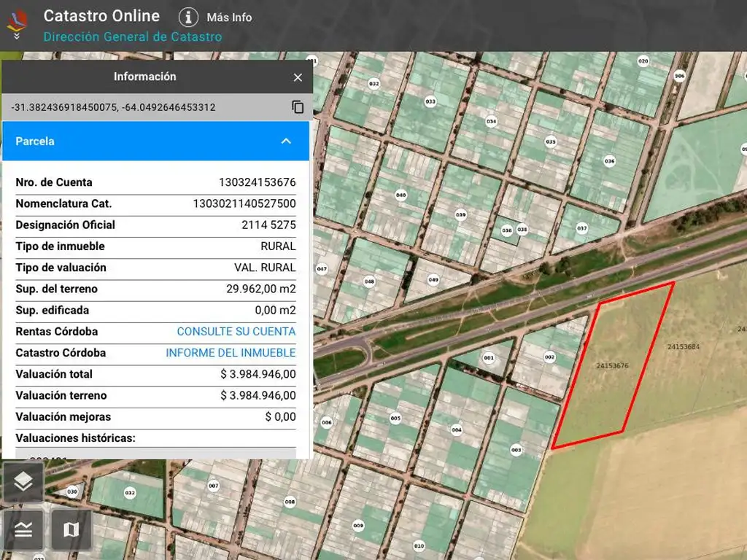The image size is (747, 560).
Task: Select neighboring rural parcel 24153684
Action: pyautogui.click(x=683, y=346)
